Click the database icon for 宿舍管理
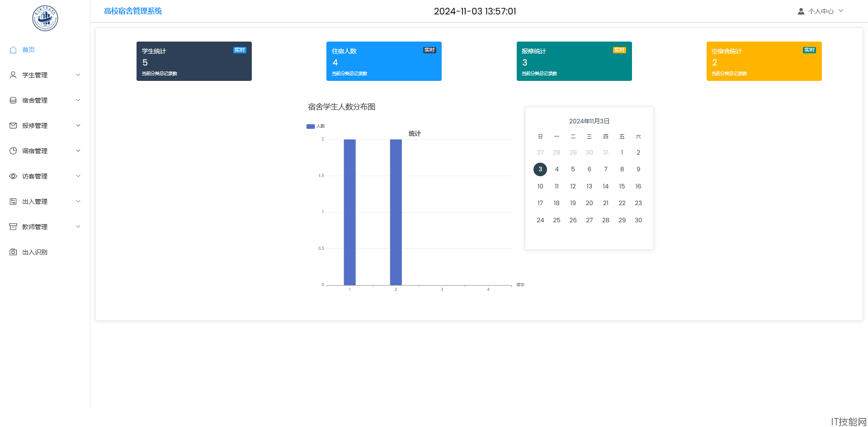Image resolution: width=868 pixels, height=427 pixels. (13, 100)
